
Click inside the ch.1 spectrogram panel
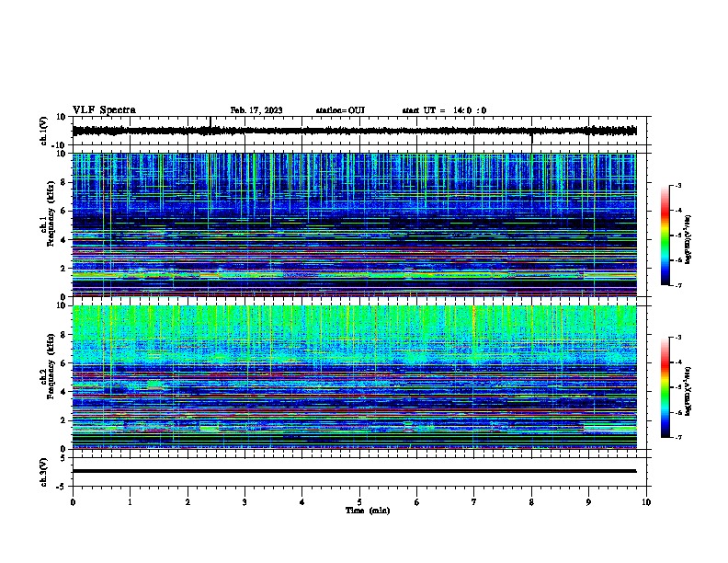(355, 224)
